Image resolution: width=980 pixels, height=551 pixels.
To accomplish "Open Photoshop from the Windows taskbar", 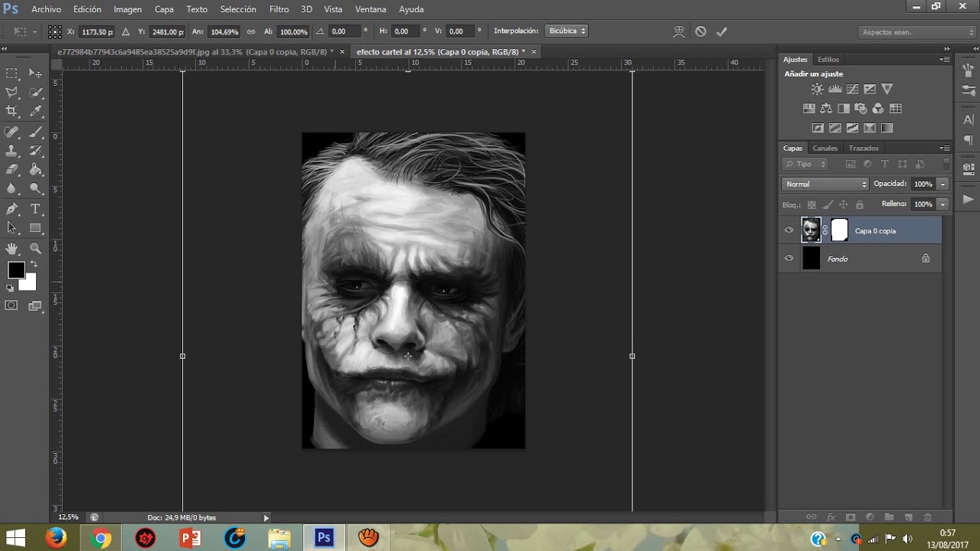I will pyautogui.click(x=324, y=538).
